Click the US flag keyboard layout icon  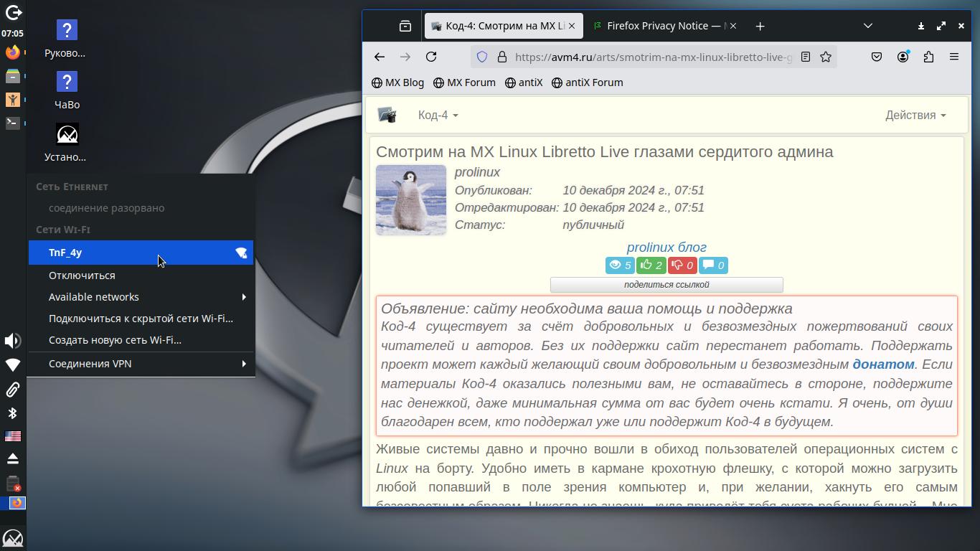[x=12, y=436]
